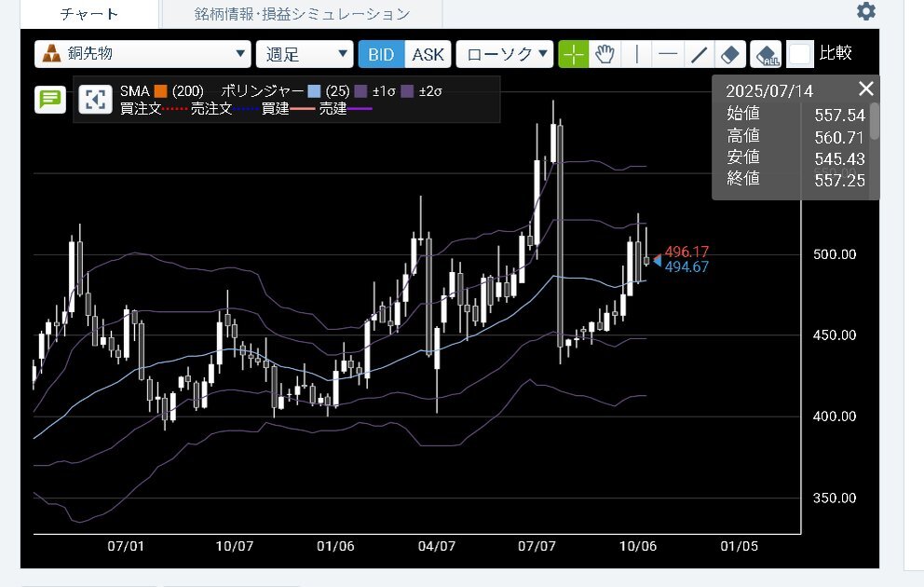Viewport: 924px width, 587px height.
Task: Switch to 銘柄情報·損益シミュレーション tab
Action: point(303,14)
